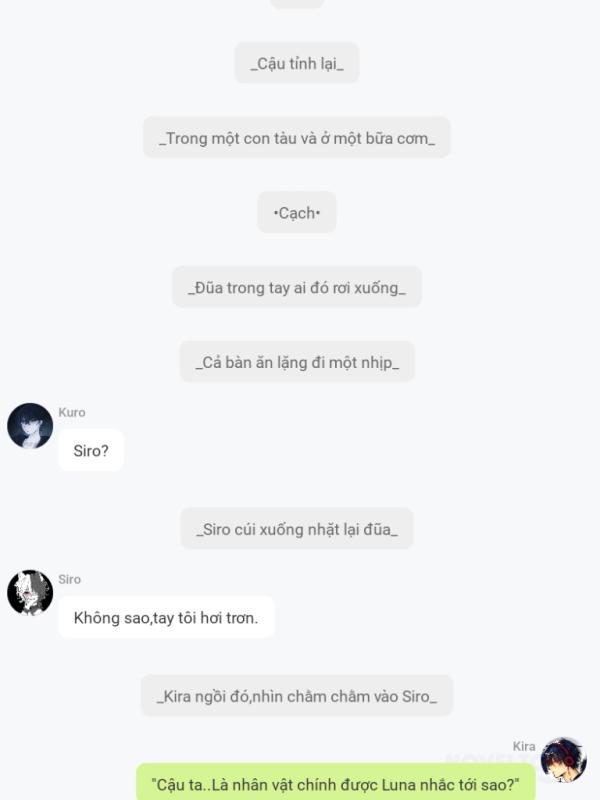Tap narration "Siro cúi xuống nhặt lại đũa"
600x800 pixels.
[297, 529]
